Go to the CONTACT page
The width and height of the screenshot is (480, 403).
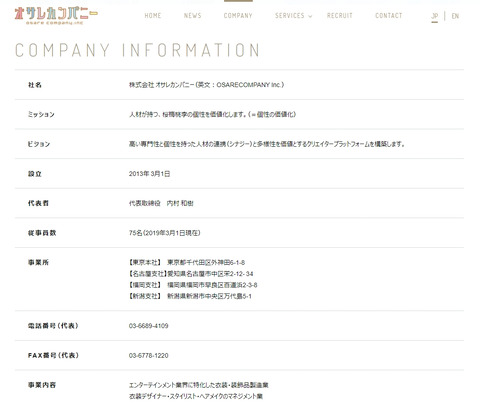pos(389,16)
